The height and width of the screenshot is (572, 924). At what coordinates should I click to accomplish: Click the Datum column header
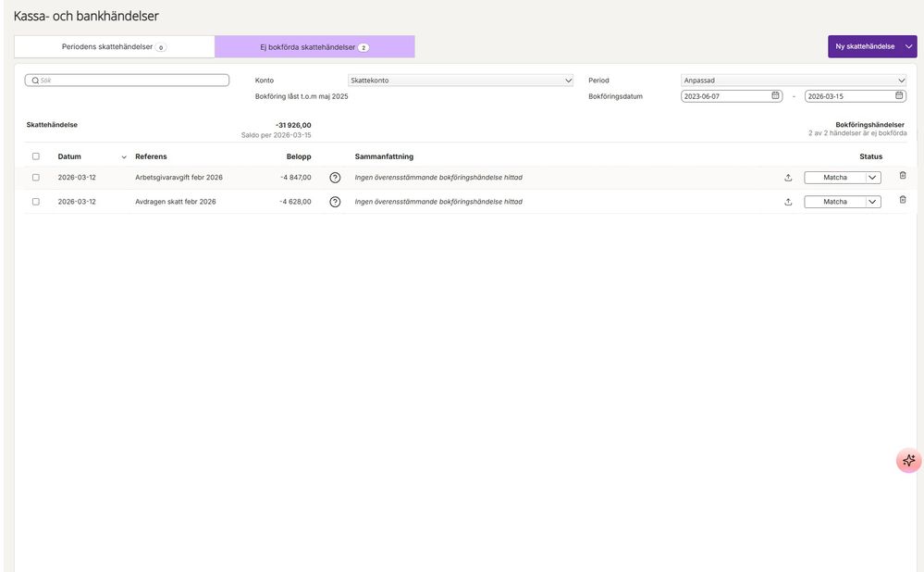click(x=69, y=156)
